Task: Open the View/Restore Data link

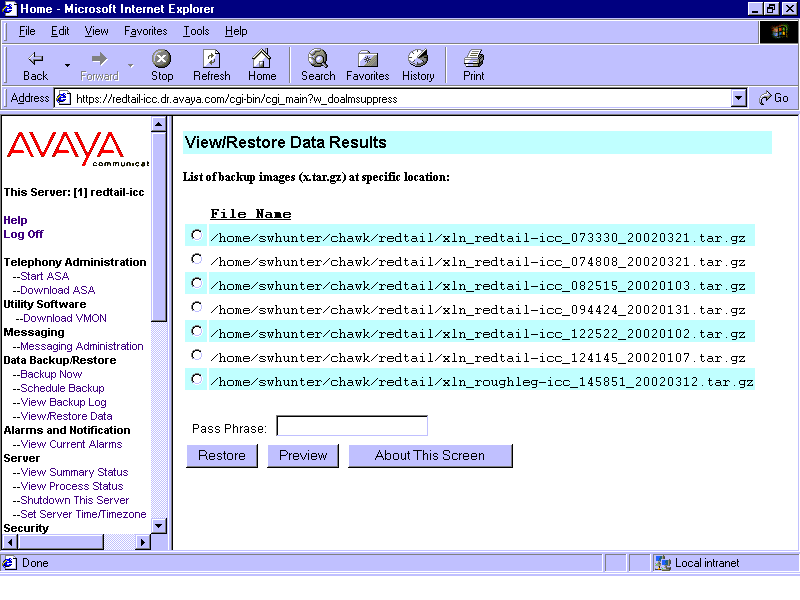Action: coord(66,416)
